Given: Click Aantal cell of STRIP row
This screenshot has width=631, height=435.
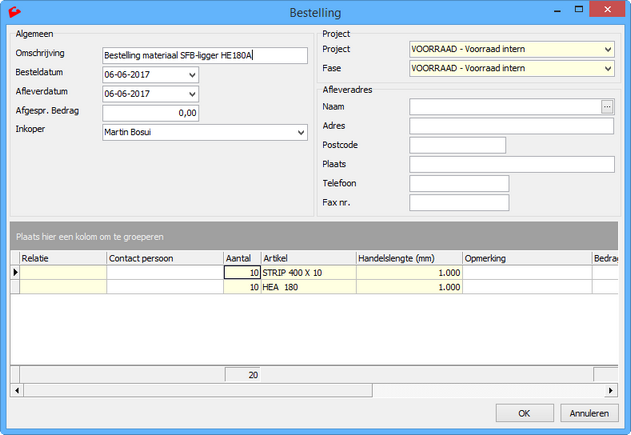Looking at the screenshot, I should pyautogui.click(x=242, y=273).
